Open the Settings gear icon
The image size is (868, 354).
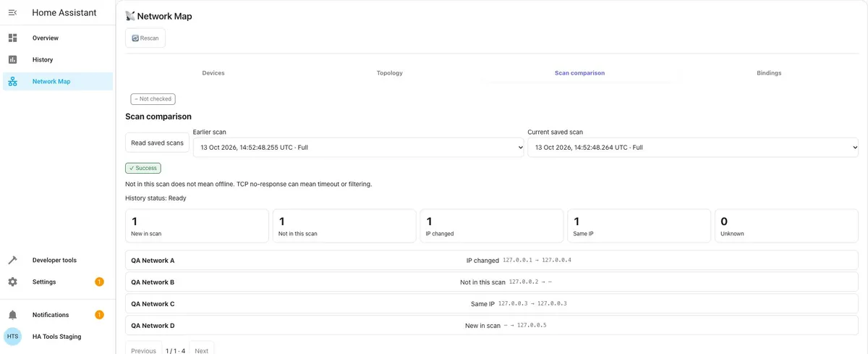point(12,282)
